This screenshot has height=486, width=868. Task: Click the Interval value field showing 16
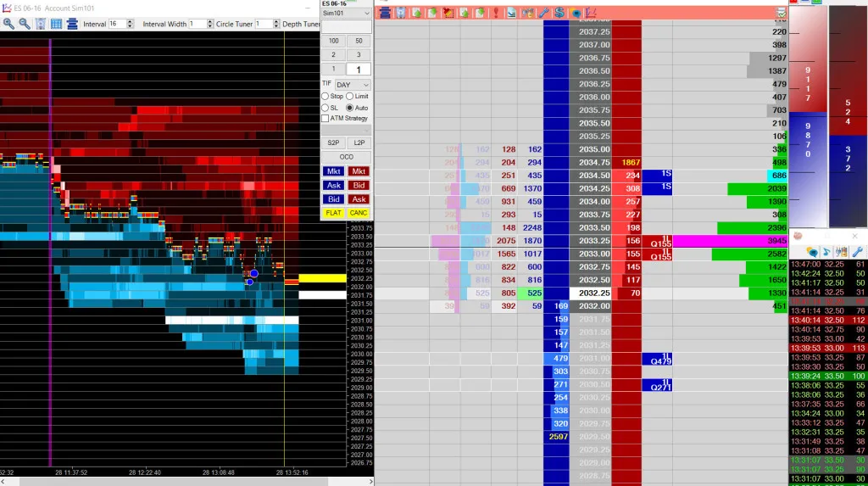click(117, 24)
